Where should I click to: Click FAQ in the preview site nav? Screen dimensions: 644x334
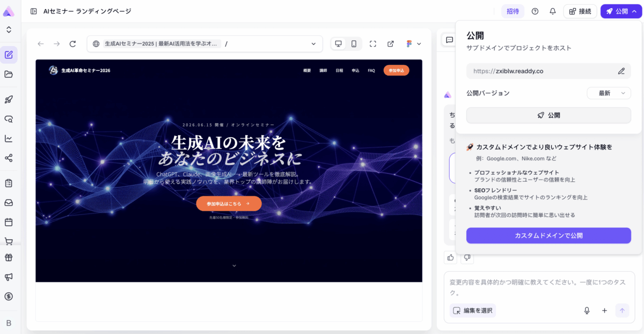click(x=371, y=71)
